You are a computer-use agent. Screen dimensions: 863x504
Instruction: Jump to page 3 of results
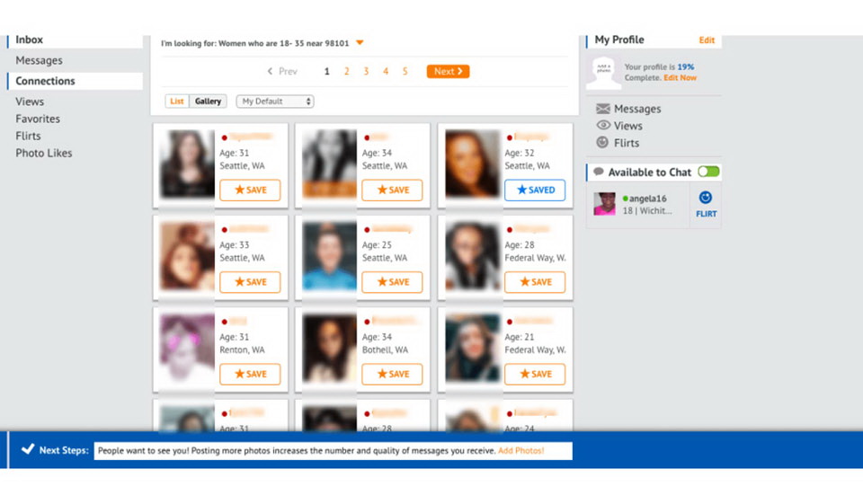coord(366,72)
